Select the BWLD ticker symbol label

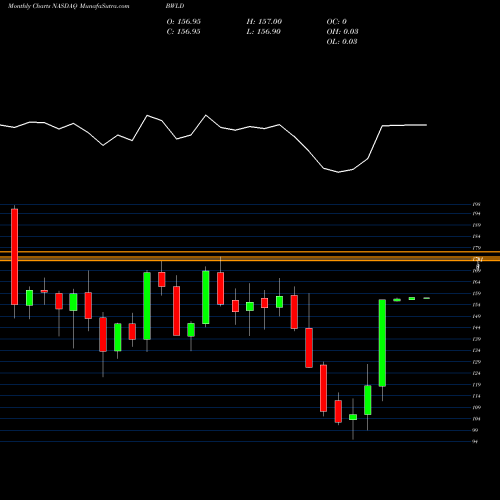point(175,6)
